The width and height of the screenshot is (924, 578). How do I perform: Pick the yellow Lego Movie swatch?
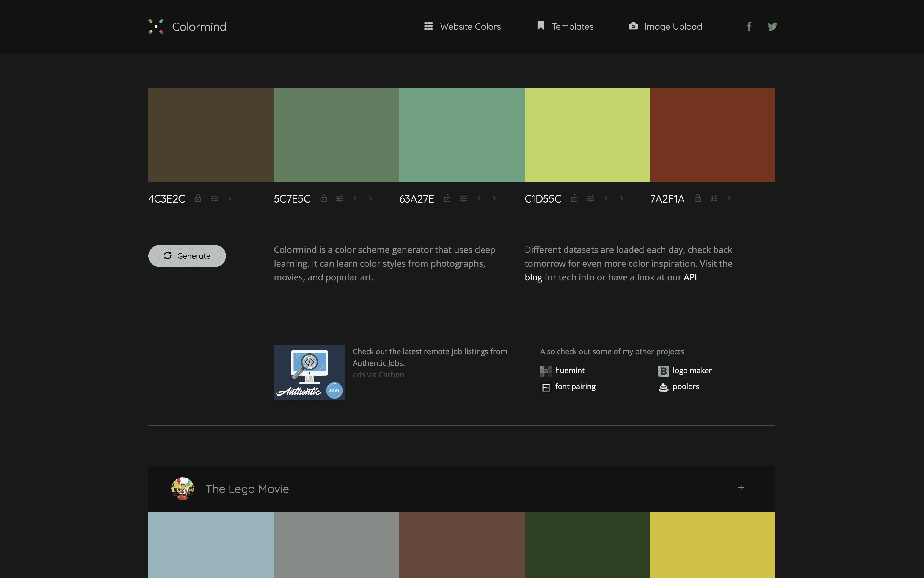coord(713,545)
